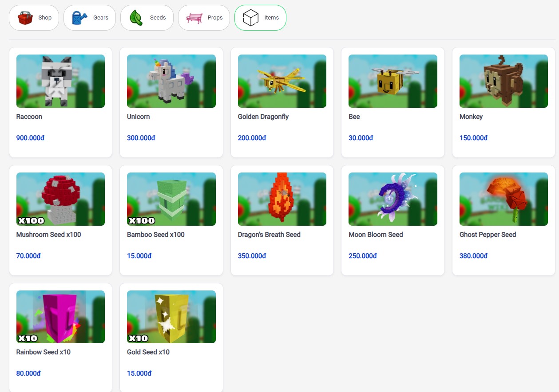Click the 900.000đ Raccoon price
The width and height of the screenshot is (559, 392).
click(31, 138)
